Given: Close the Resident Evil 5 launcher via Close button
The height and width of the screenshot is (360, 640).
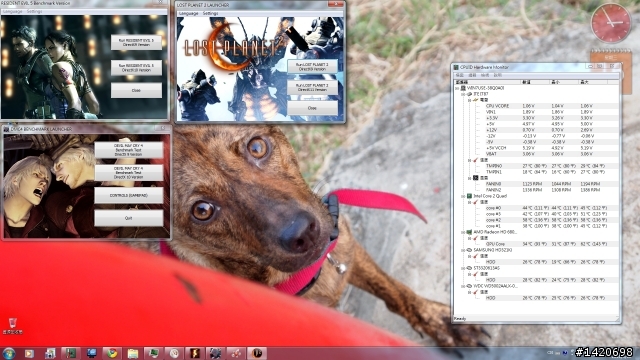Looking at the screenshot, I should pyautogui.click(x=136, y=90).
